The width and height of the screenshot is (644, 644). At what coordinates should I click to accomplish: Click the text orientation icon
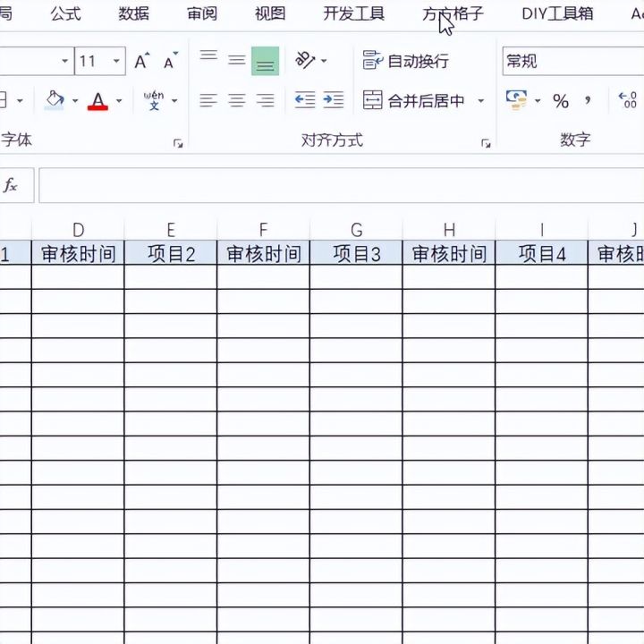coord(305,61)
